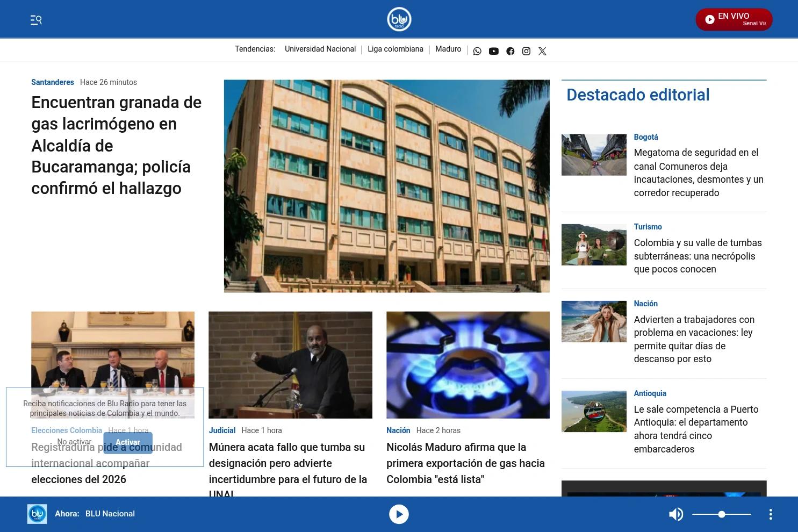This screenshot has width=798, height=532.
Task: Open the menu and search icon
Action: (36, 20)
